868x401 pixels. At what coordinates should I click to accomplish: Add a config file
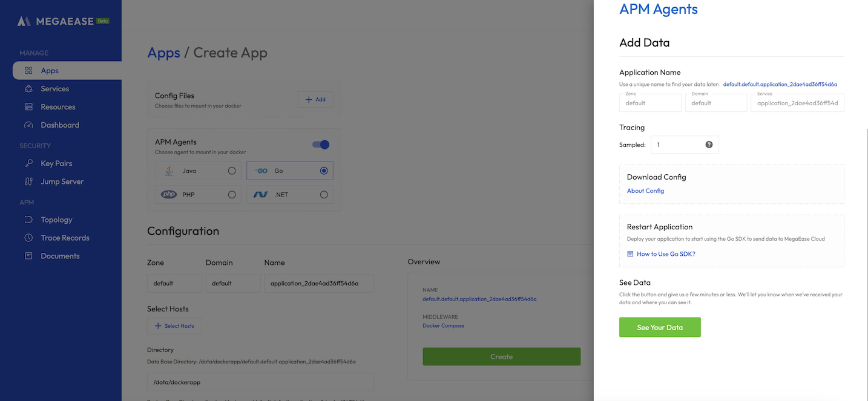(315, 99)
